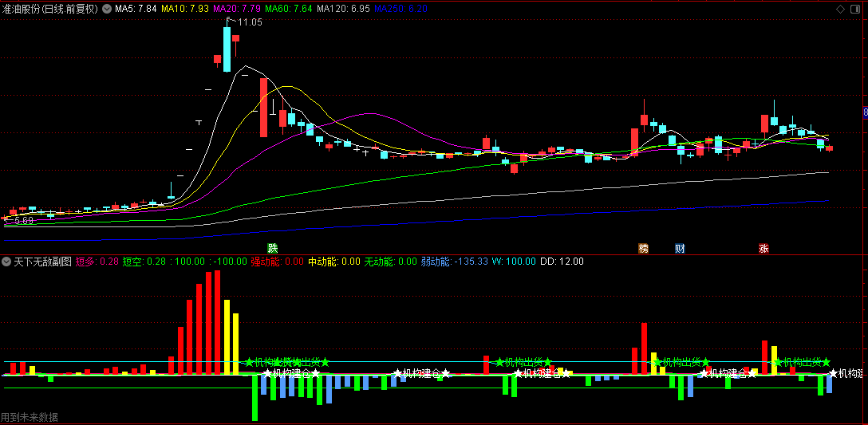Click the DD: 12.00 value
The image size is (868, 425).
point(562,262)
